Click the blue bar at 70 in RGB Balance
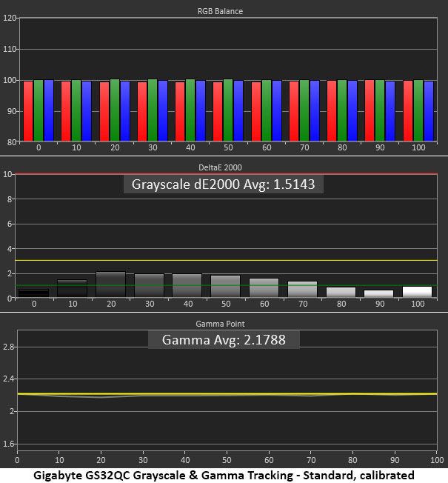 tap(315, 111)
